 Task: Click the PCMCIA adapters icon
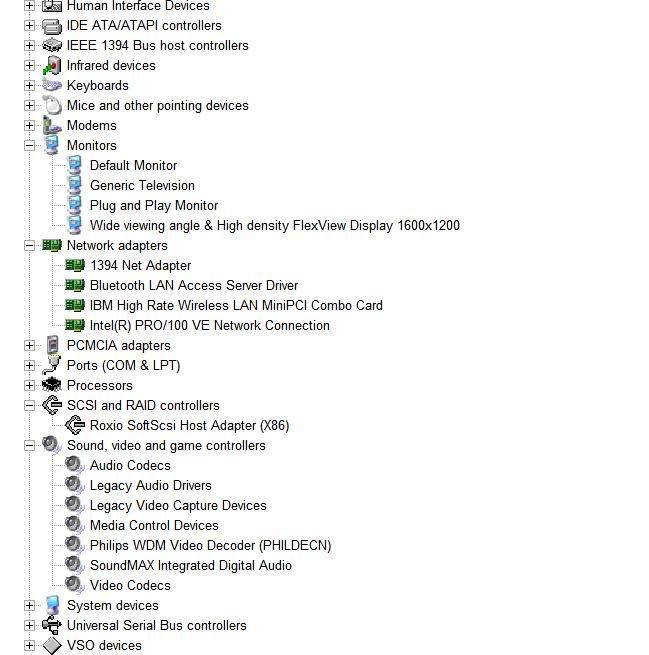pos(52,345)
